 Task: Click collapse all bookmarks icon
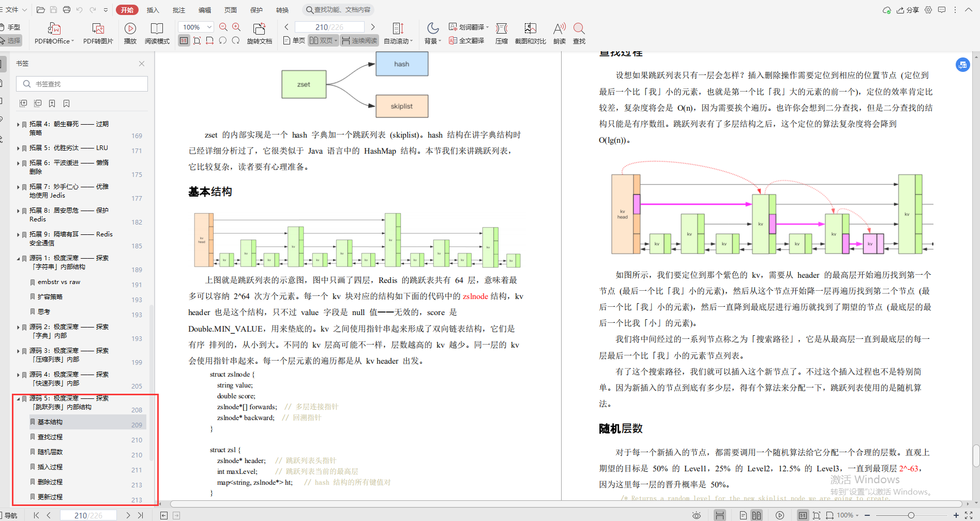click(x=38, y=103)
